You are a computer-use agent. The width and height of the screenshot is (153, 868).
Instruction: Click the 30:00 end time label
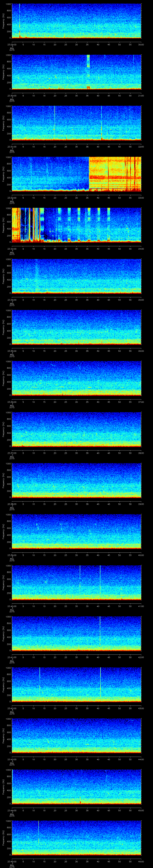coord(141,44)
